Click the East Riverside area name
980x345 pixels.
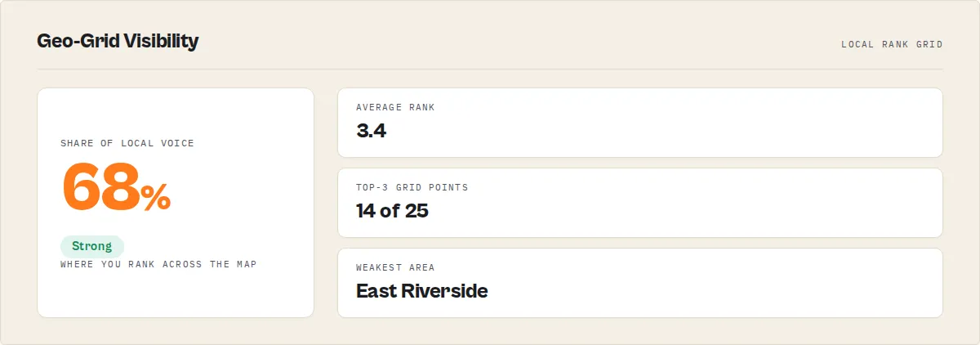pos(422,290)
